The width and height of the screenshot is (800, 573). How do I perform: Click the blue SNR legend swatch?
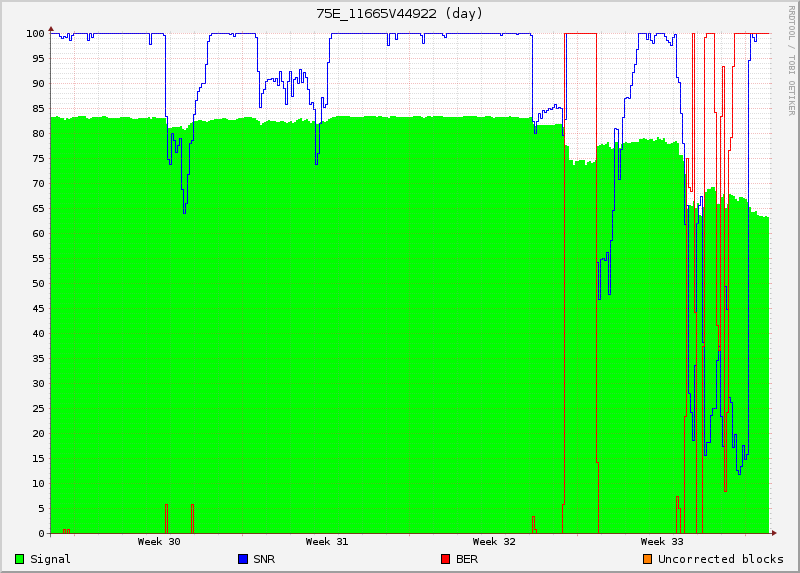[x=243, y=559]
